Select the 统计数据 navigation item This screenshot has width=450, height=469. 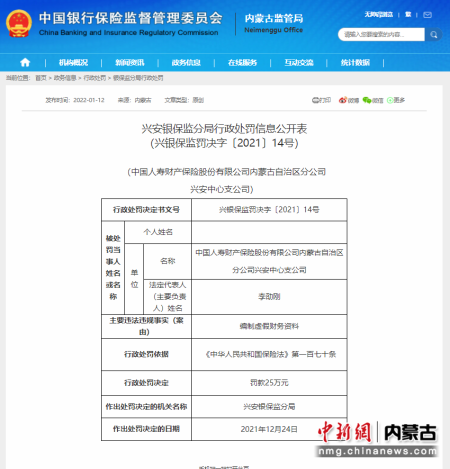(355, 62)
